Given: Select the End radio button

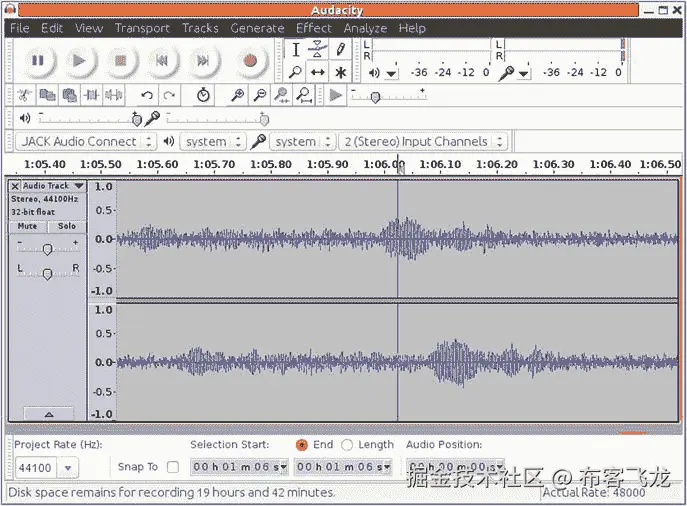Looking at the screenshot, I should click(302, 445).
